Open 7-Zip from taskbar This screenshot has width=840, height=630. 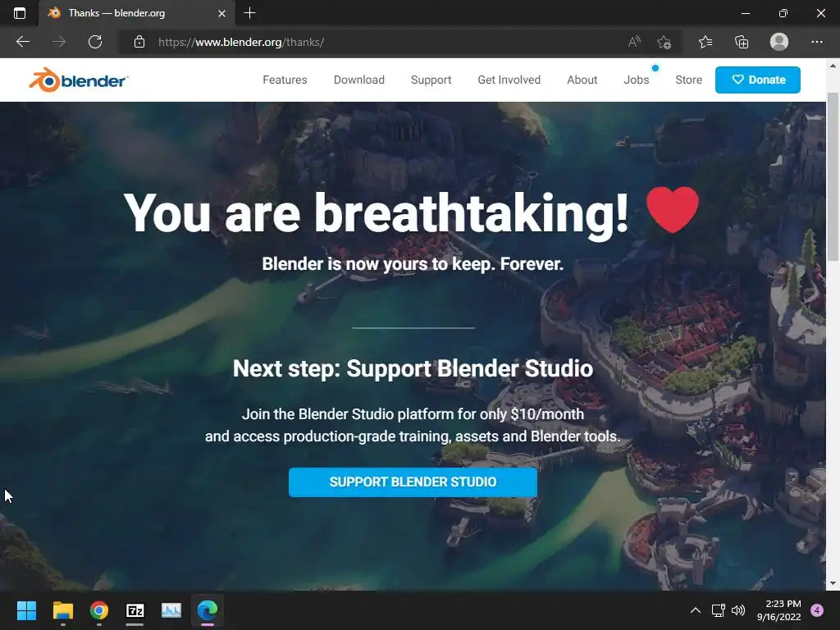135,610
